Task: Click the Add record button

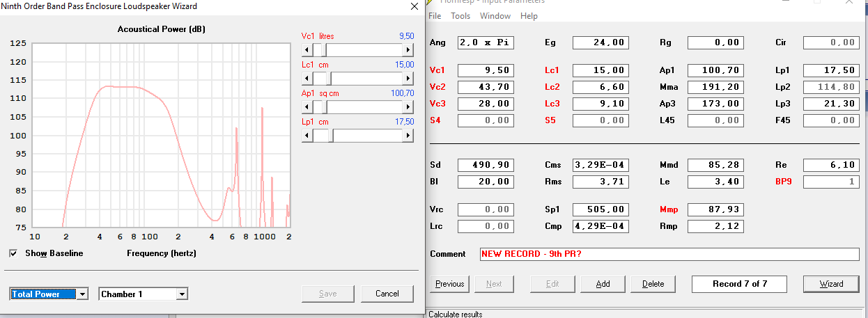Action: pos(603,284)
